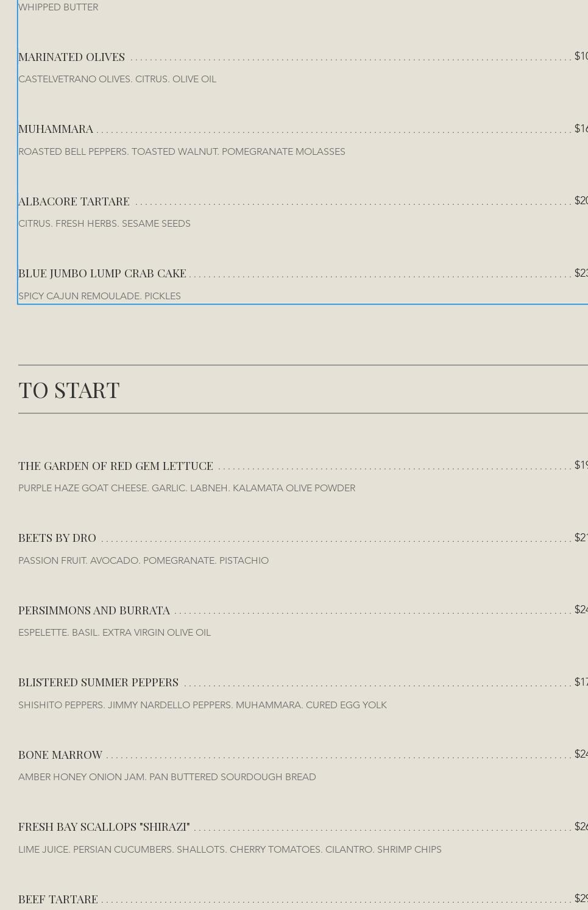
Task: Click the Persimmons and Burrata title
Action: click(x=94, y=611)
